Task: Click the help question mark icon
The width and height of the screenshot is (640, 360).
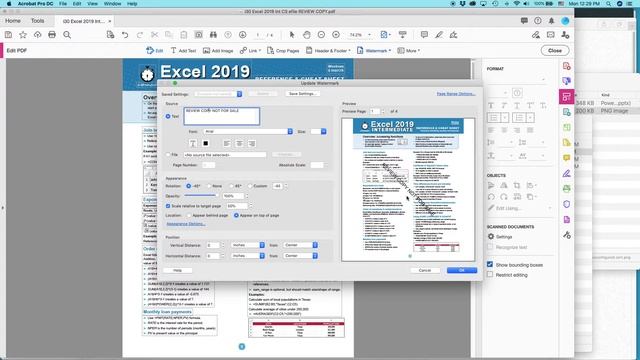Action: click(538, 21)
